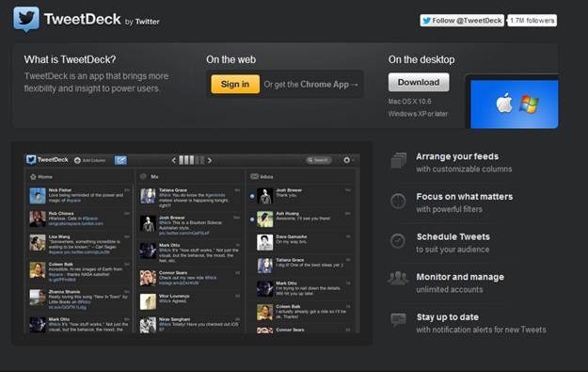Click the Mac OS X 10.6 text

coord(409,102)
